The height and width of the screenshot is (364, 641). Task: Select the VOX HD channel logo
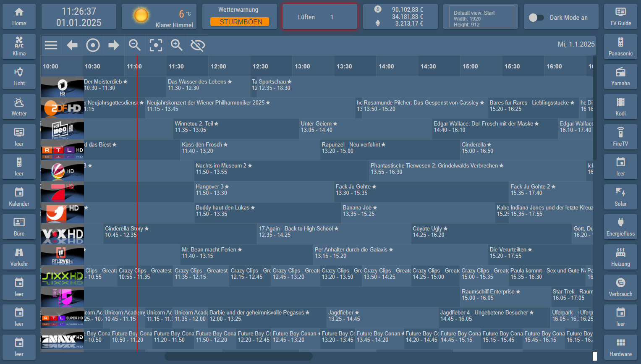pos(63,234)
